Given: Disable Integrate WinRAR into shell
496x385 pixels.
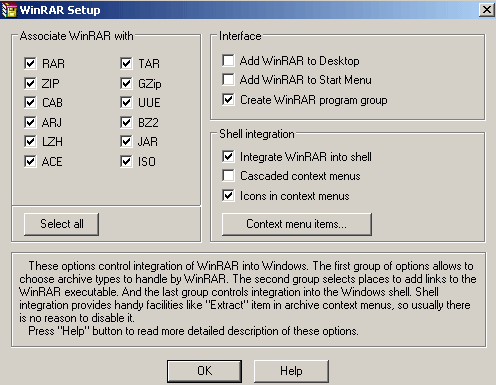Looking at the screenshot, I should (x=228, y=156).
